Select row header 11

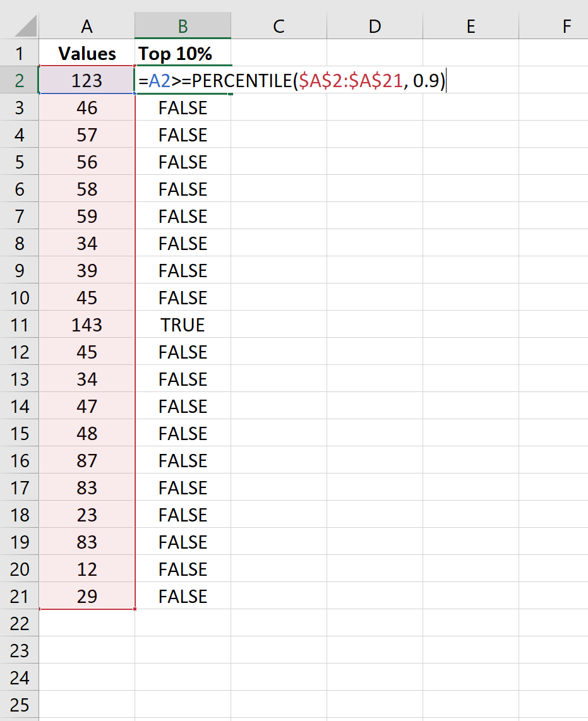tap(19, 325)
